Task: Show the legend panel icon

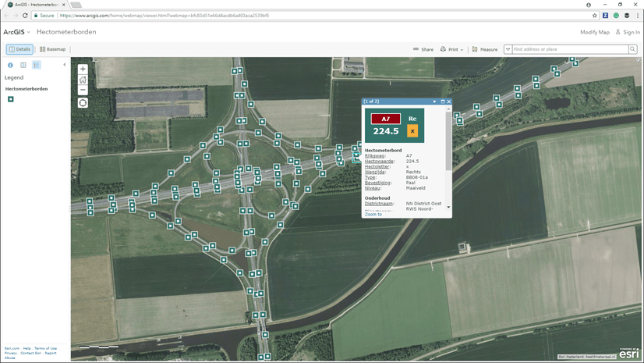Action: [x=36, y=65]
